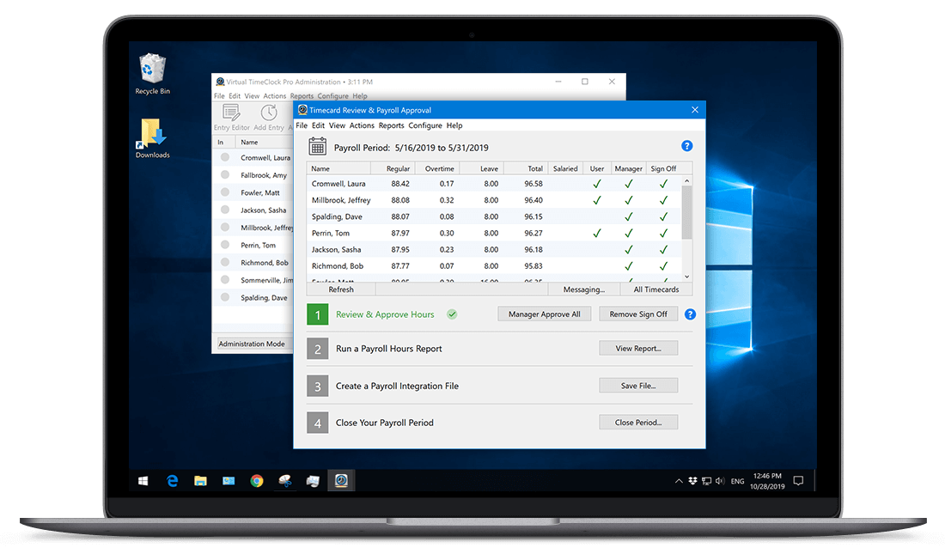This screenshot has width=945, height=560.
Task: Click the taskbar clock showing 12:46 PM
Action: coord(767,481)
